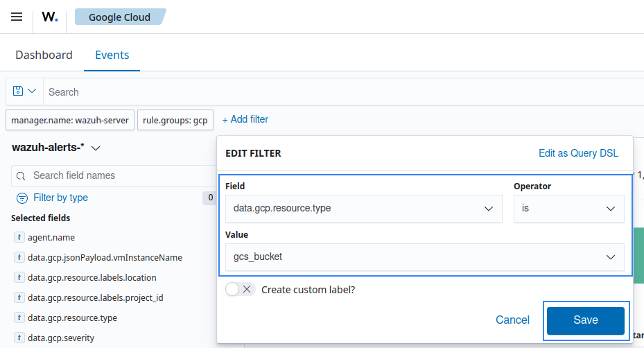
Task: Click the Add filter link
Action: 245,119
